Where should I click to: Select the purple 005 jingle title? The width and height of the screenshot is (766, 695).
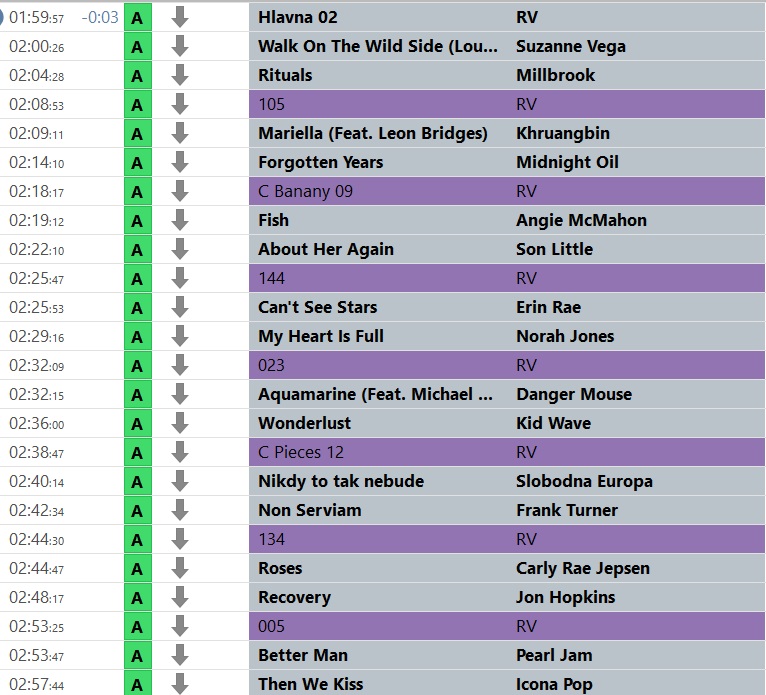click(x=271, y=627)
